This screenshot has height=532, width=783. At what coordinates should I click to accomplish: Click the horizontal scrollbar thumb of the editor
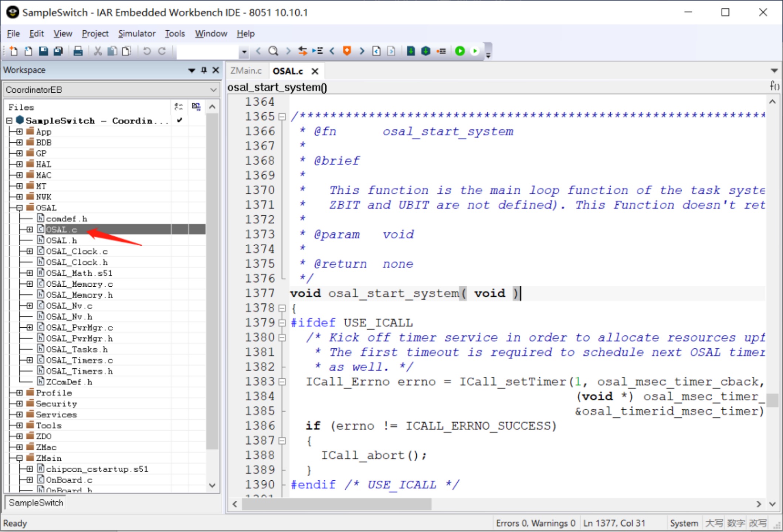coord(336,504)
